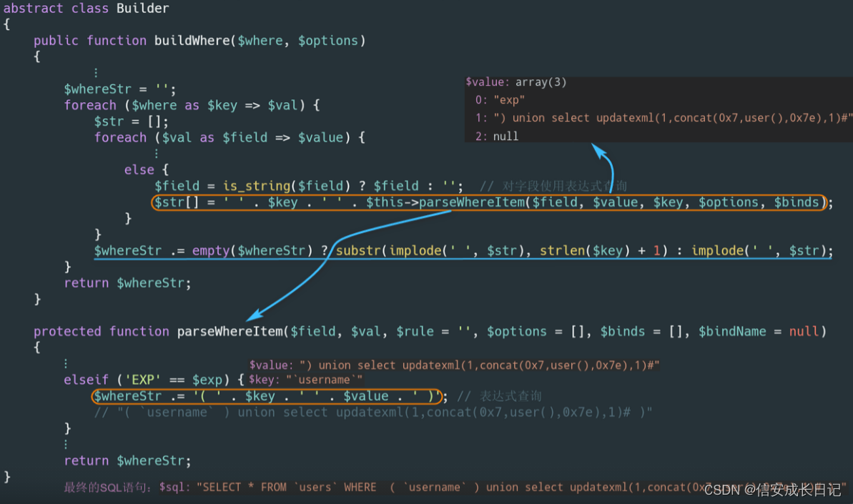The height and width of the screenshot is (504, 853).
Task: Click the '$where, $options' parameters of buildWhere
Action: (297, 40)
